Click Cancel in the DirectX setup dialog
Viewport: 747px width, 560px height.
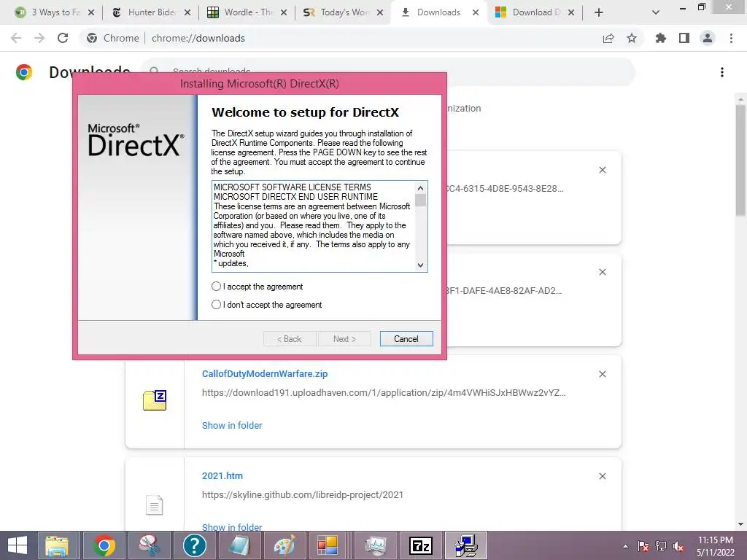pyautogui.click(x=406, y=338)
